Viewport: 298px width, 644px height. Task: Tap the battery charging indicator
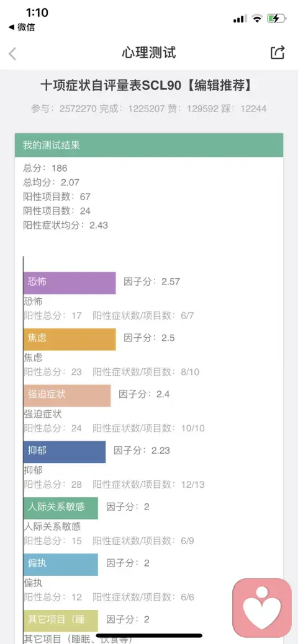[276, 19]
